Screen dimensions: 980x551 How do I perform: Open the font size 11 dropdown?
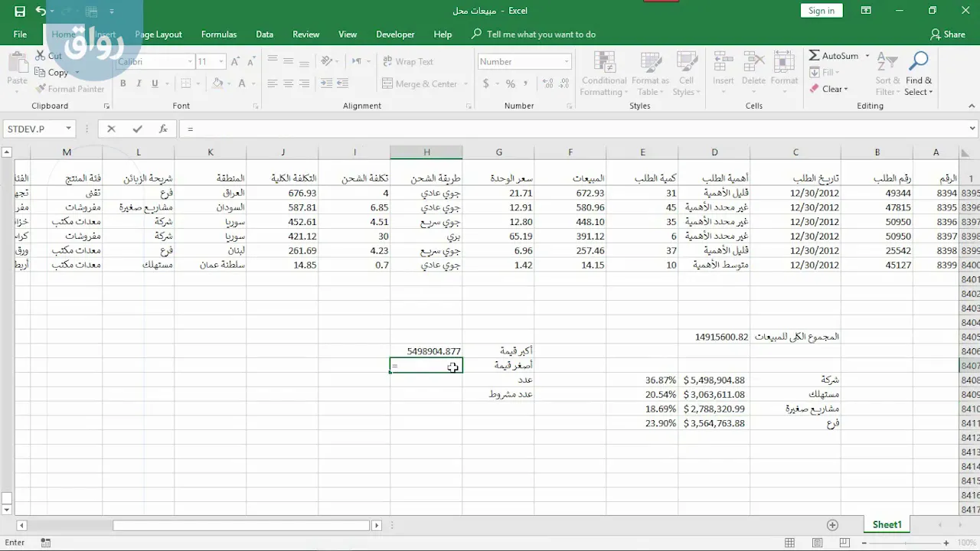[221, 61]
